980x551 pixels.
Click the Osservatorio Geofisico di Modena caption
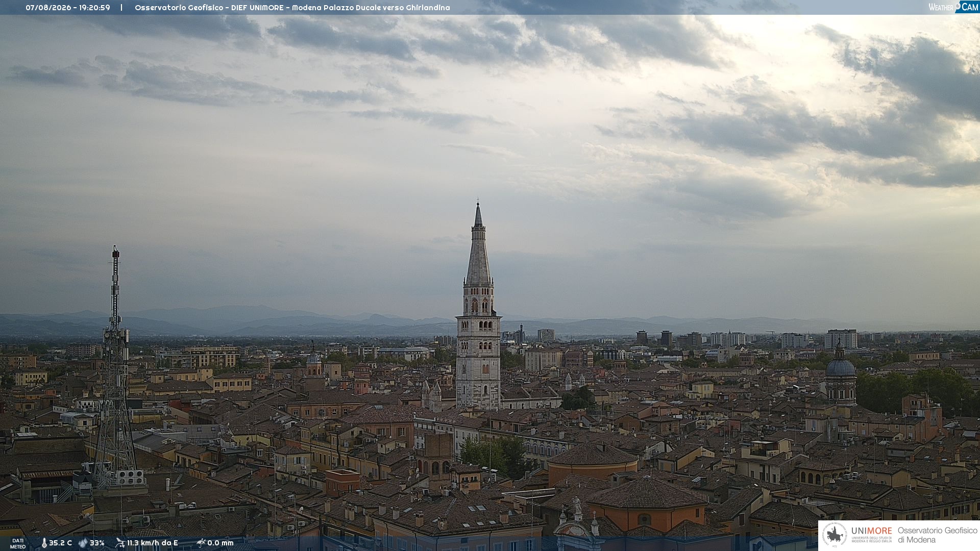[x=937, y=535]
